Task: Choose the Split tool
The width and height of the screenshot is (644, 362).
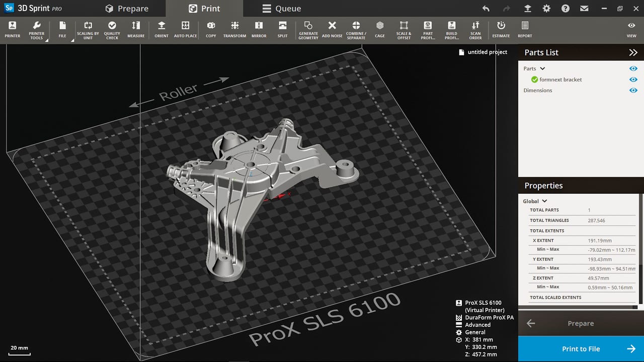Action: click(283, 29)
